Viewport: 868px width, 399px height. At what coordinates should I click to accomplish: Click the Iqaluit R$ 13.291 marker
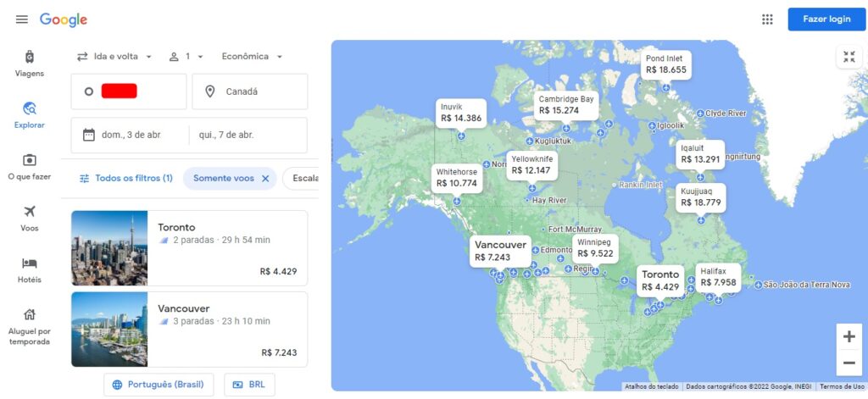tap(700, 154)
